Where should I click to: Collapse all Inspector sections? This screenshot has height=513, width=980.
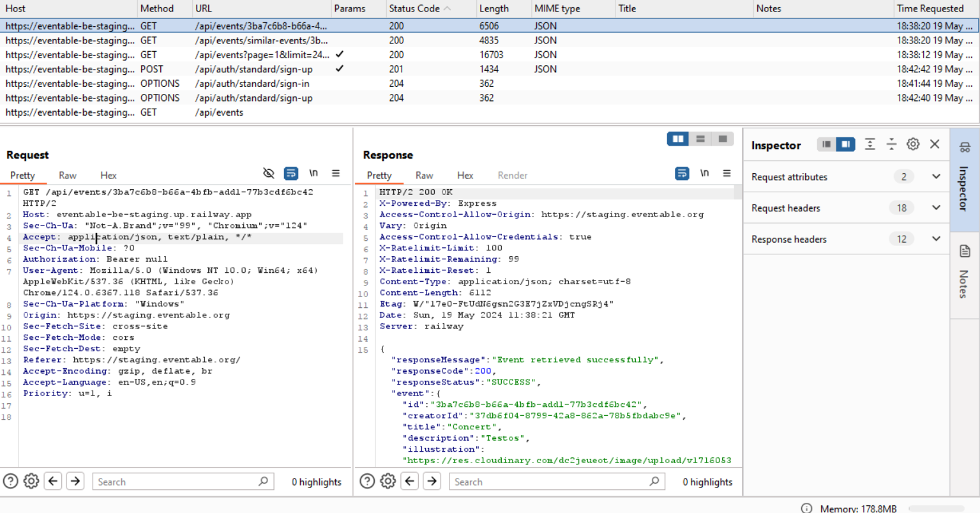click(891, 144)
